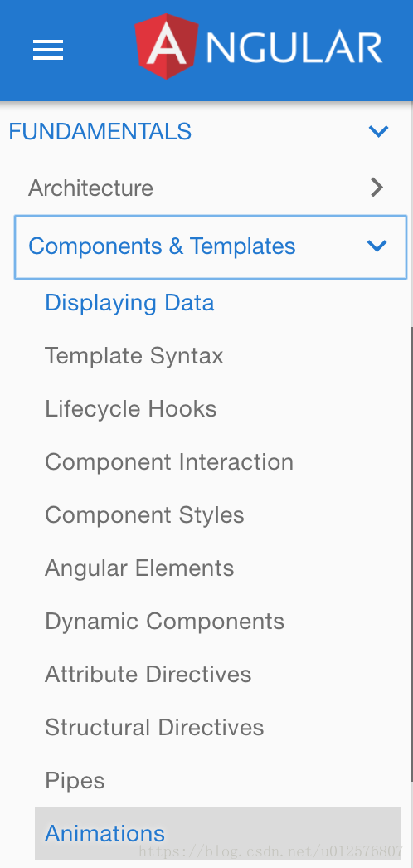The width and height of the screenshot is (413, 868).
Task: Collapse the FUNDAMENTALS section chevron
Action: click(379, 132)
